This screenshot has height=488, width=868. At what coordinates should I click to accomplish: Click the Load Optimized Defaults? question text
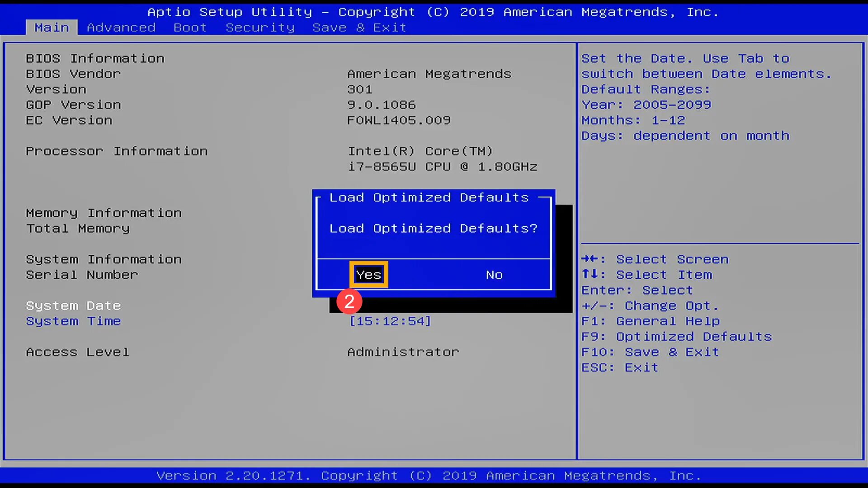434,228
